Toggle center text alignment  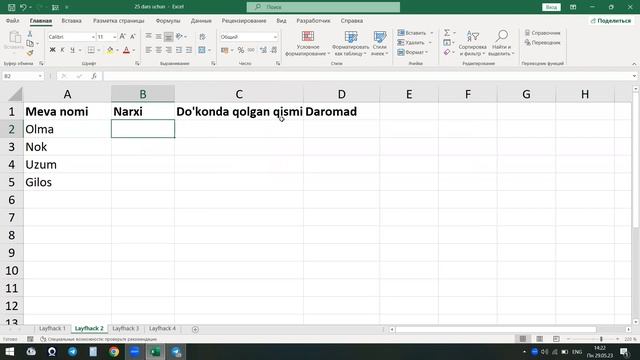point(158,50)
